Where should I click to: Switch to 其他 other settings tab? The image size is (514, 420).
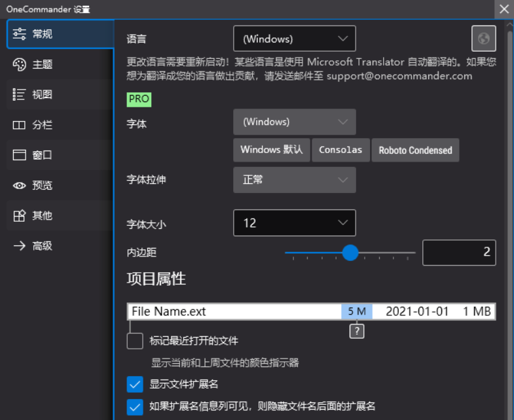pos(60,216)
